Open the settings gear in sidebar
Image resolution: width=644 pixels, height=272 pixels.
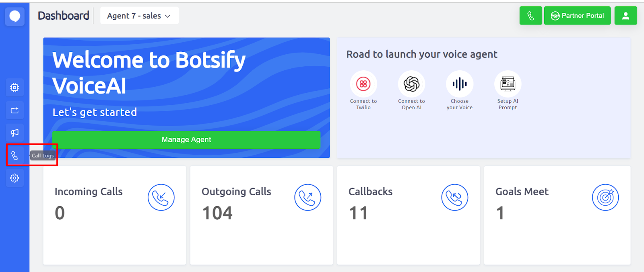click(x=14, y=178)
